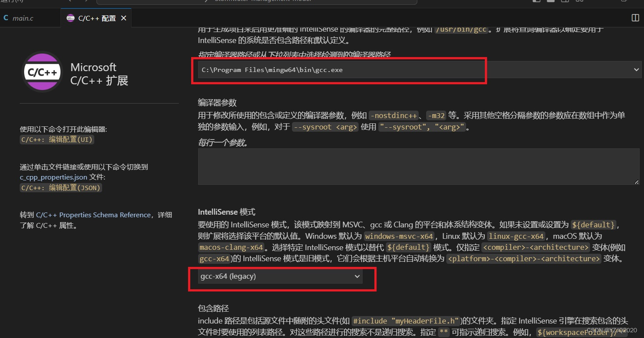Toggle the bottom panel visibility

(550, 2)
